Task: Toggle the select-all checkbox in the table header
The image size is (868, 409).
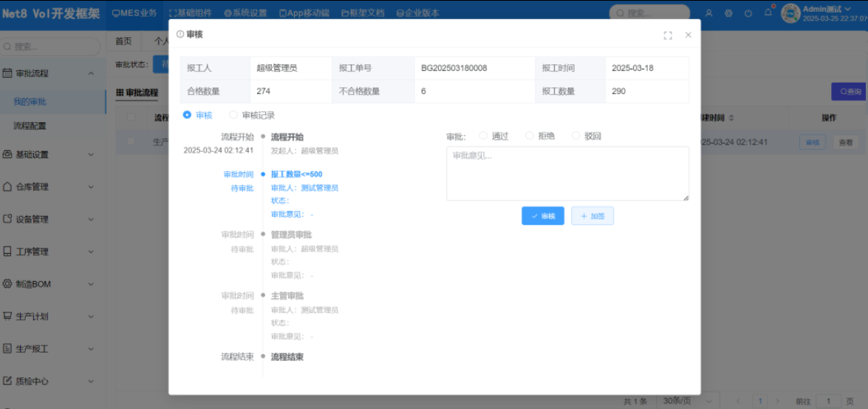Action: point(131,118)
